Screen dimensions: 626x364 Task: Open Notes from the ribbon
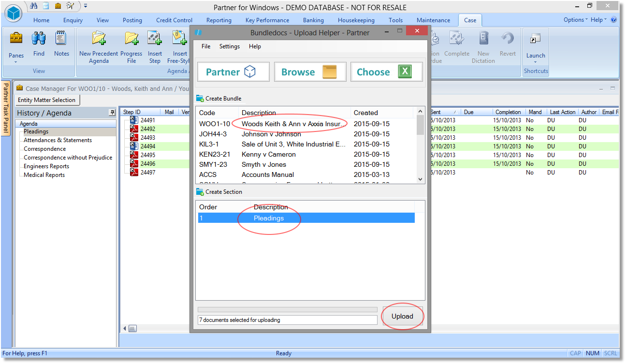(x=61, y=44)
